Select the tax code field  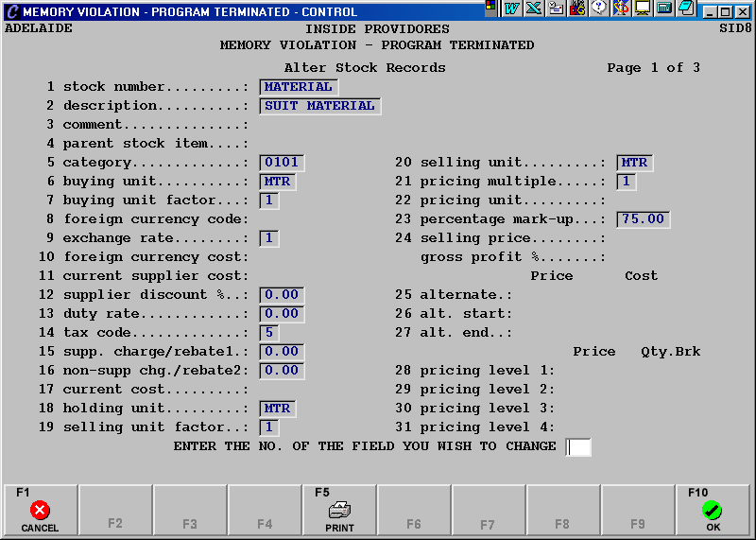click(x=269, y=333)
